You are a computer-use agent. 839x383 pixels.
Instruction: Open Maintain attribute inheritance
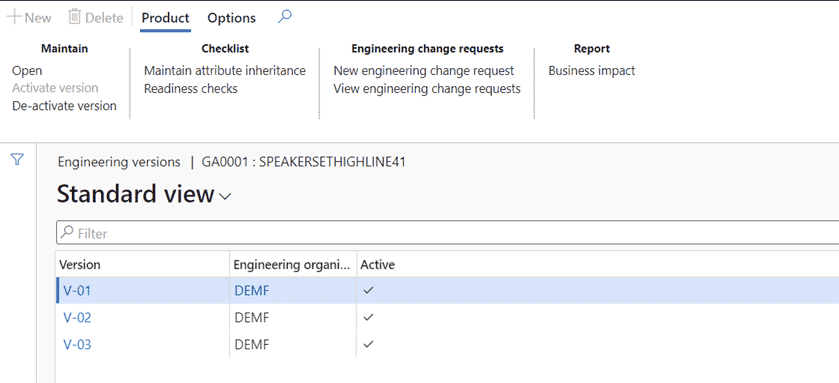pos(225,71)
